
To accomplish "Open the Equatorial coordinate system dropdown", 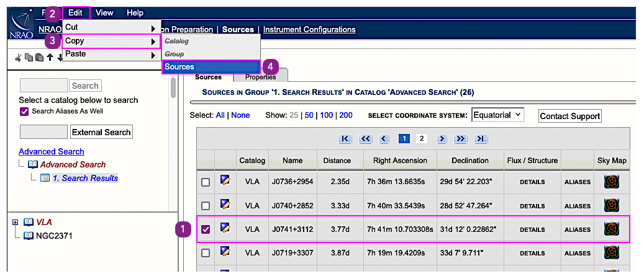I will (x=498, y=115).
